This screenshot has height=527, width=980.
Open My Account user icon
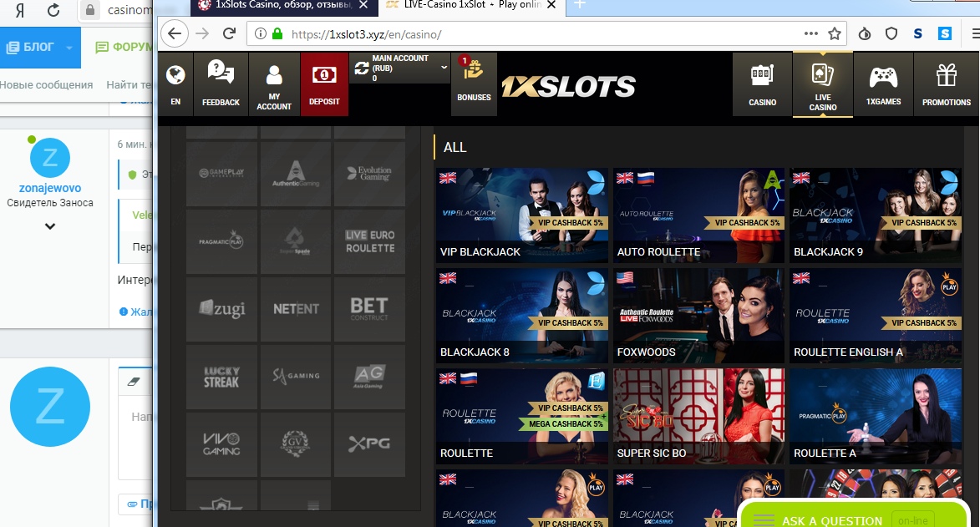coord(274,84)
